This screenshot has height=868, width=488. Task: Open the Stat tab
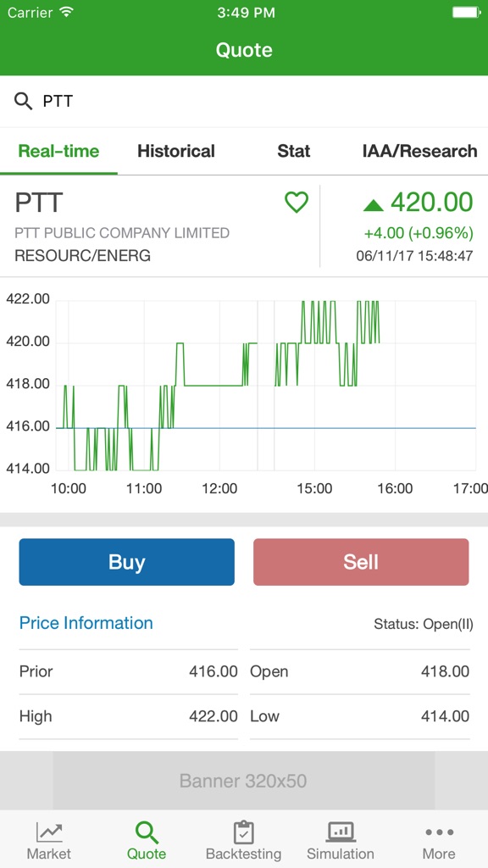point(293,151)
